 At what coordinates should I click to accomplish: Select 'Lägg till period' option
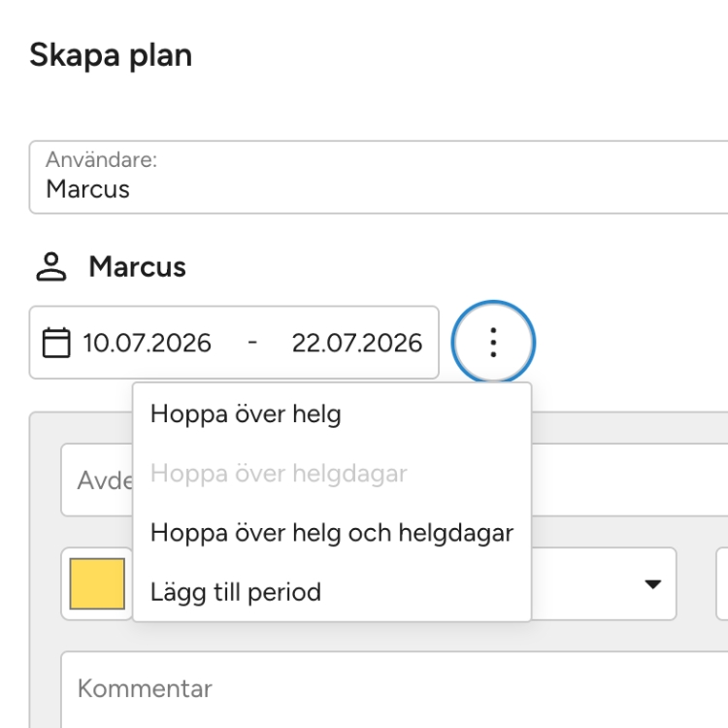tap(332, 592)
